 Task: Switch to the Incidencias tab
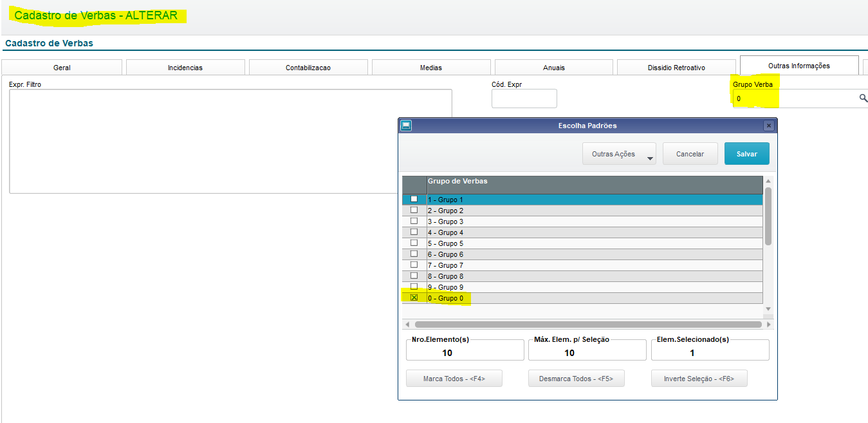185,68
